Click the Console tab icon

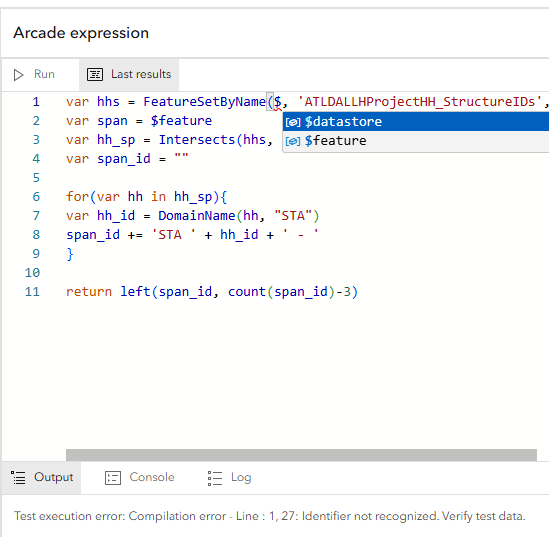click(x=113, y=478)
